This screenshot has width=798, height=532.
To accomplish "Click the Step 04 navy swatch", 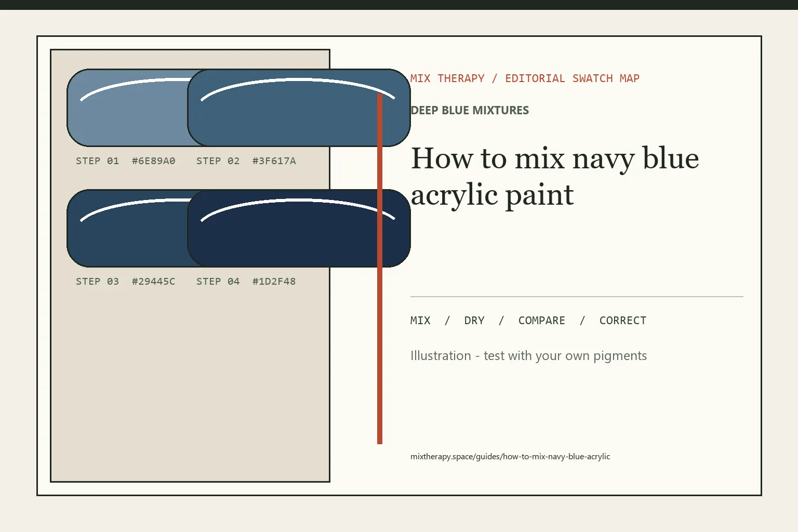I will pos(299,228).
